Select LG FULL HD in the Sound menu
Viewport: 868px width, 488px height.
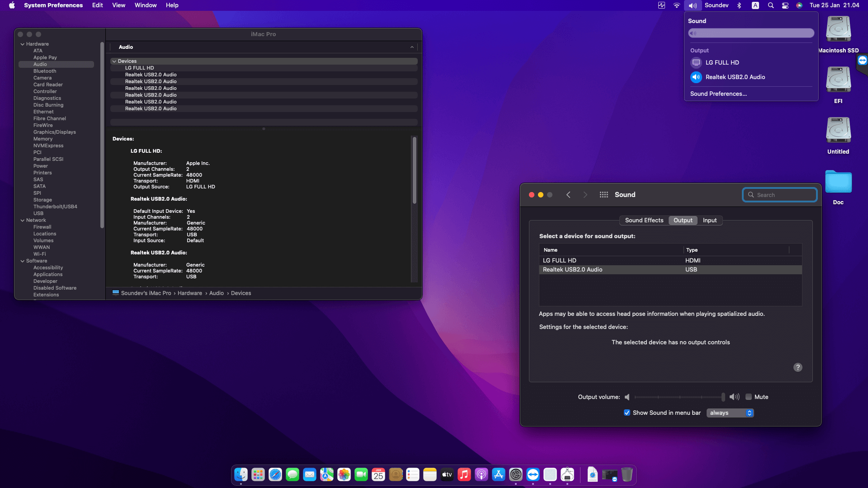(x=722, y=62)
